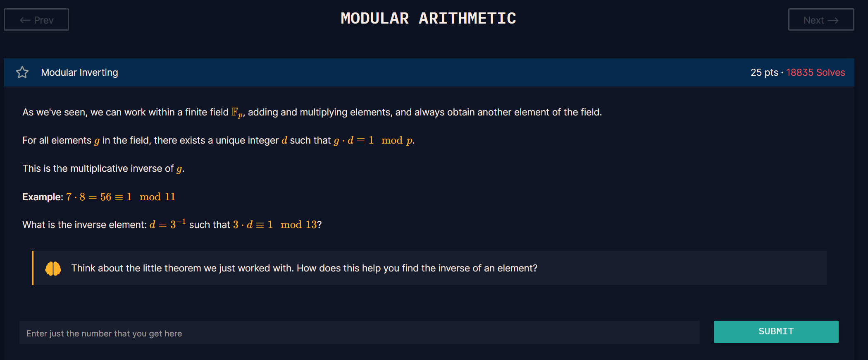
Task: Click the 3 to the minus one expression
Action: click(x=178, y=224)
